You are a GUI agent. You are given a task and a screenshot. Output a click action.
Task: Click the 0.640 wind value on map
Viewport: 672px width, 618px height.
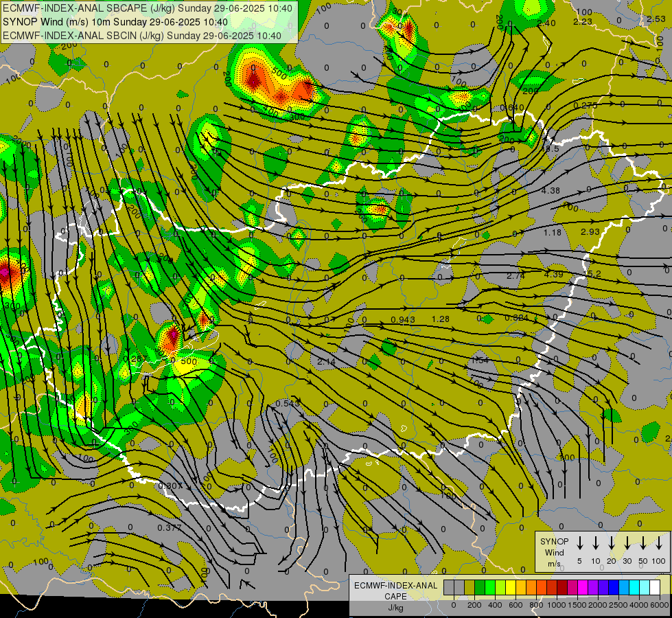(x=512, y=107)
